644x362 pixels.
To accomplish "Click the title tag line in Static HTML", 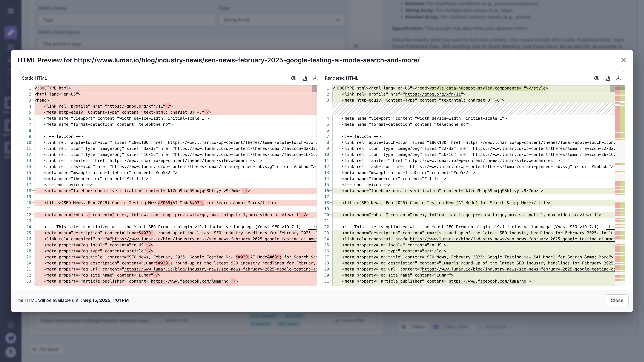I will click(160, 203).
